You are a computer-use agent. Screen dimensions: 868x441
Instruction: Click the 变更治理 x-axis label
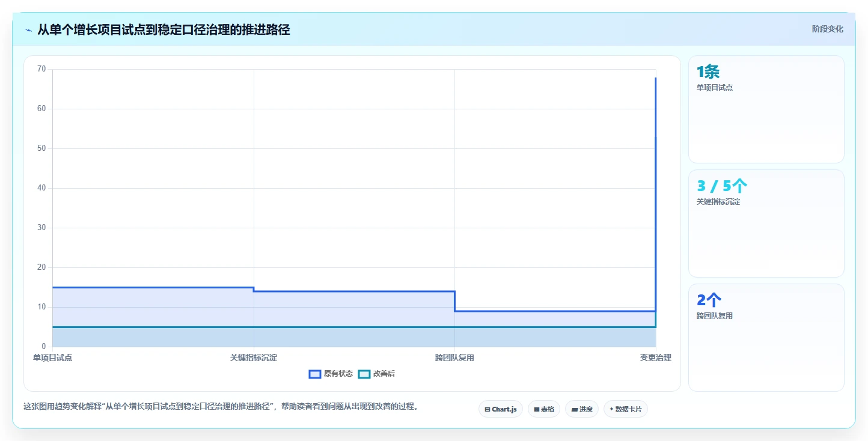[656, 357]
